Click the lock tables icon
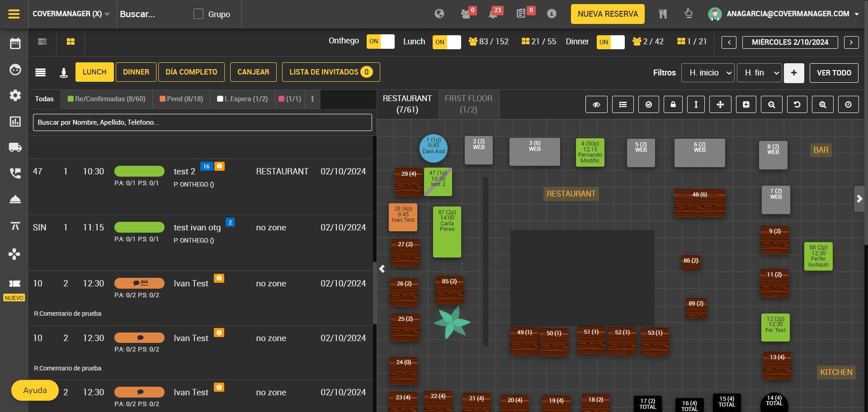Viewport: 868px width, 412px height. point(673,105)
